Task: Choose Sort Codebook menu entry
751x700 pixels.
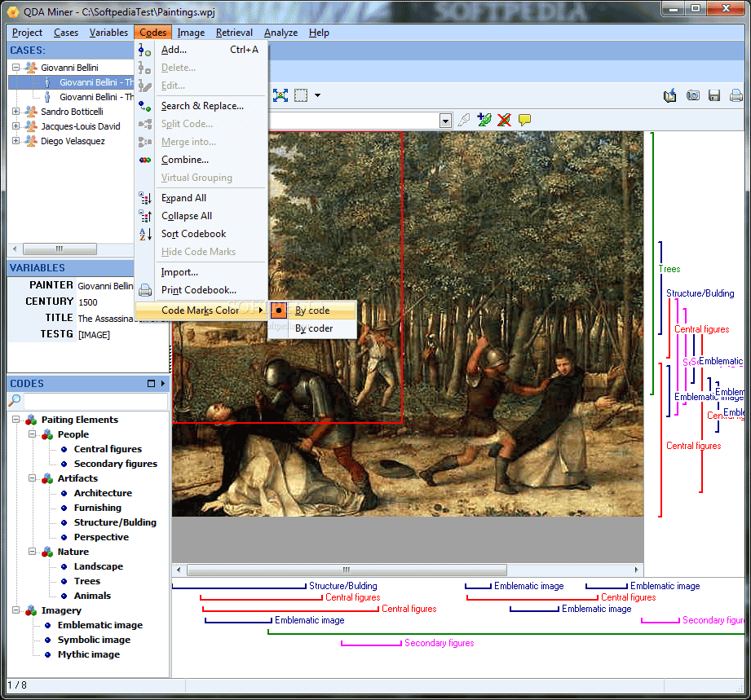Action: tap(201, 234)
